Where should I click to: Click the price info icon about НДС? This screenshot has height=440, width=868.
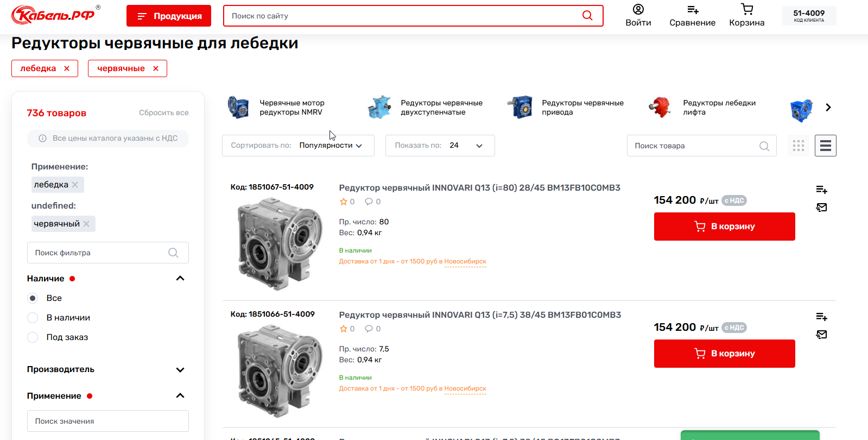pyautogui.click(x=42, y=139)
